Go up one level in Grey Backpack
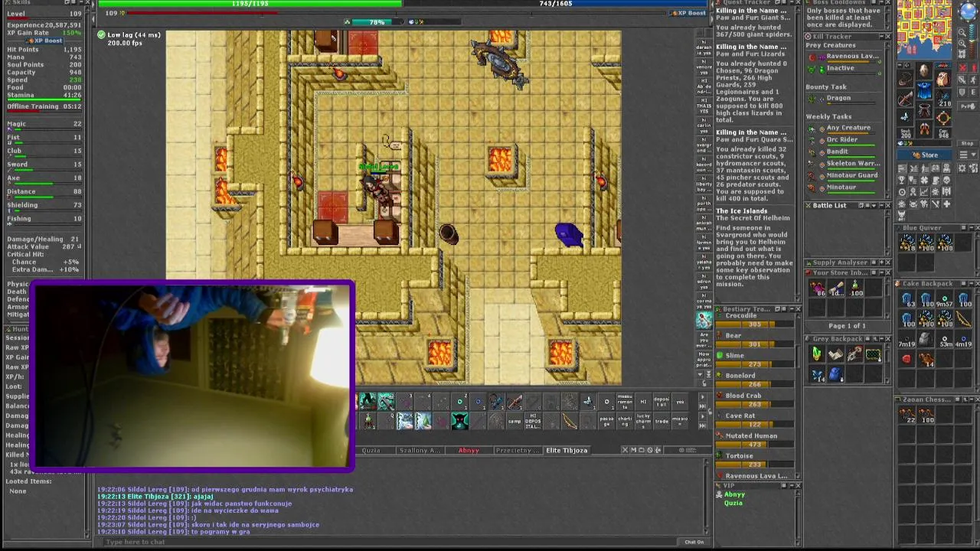 click(875, 338)
